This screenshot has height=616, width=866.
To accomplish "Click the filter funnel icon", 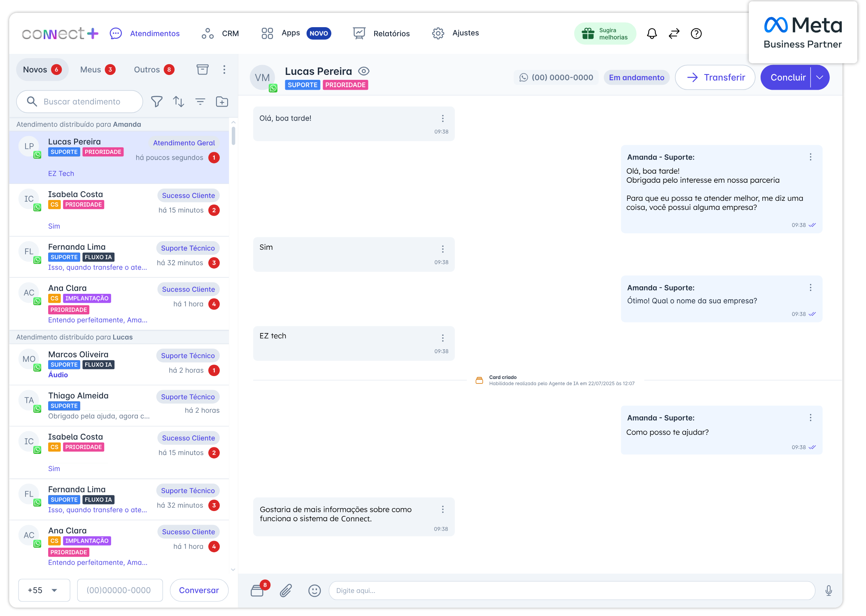I will point(156,101).
